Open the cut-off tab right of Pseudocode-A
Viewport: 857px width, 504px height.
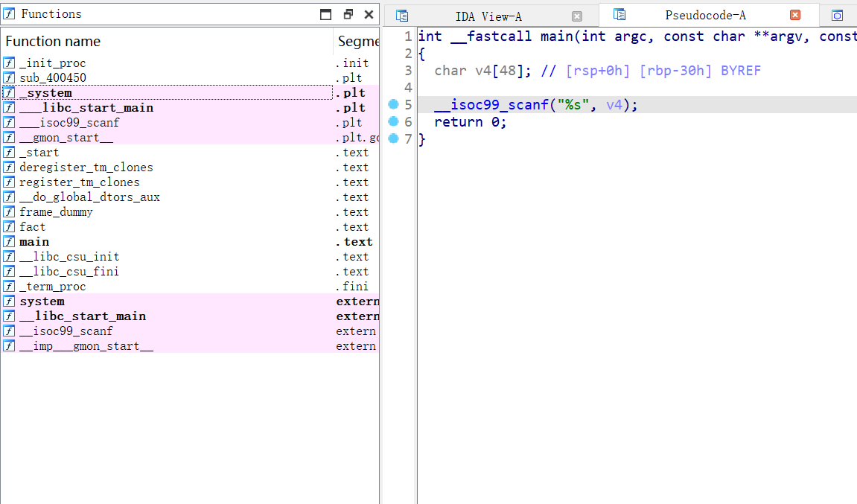coord(837,16)
